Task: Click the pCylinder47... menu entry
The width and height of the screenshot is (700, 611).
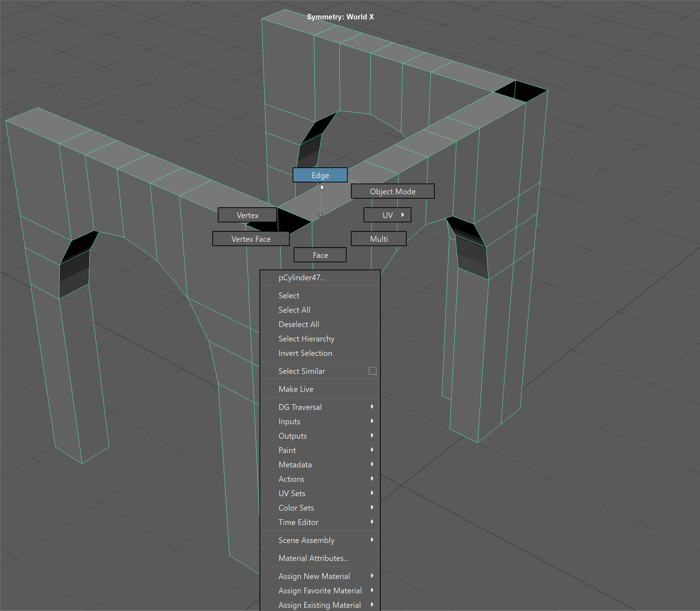Action: pos(302,278)
